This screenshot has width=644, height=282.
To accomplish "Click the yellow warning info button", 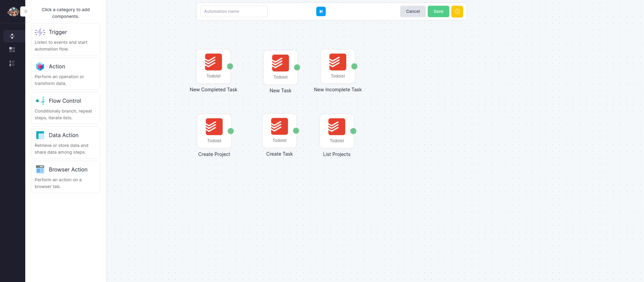I will click(457, 12).
